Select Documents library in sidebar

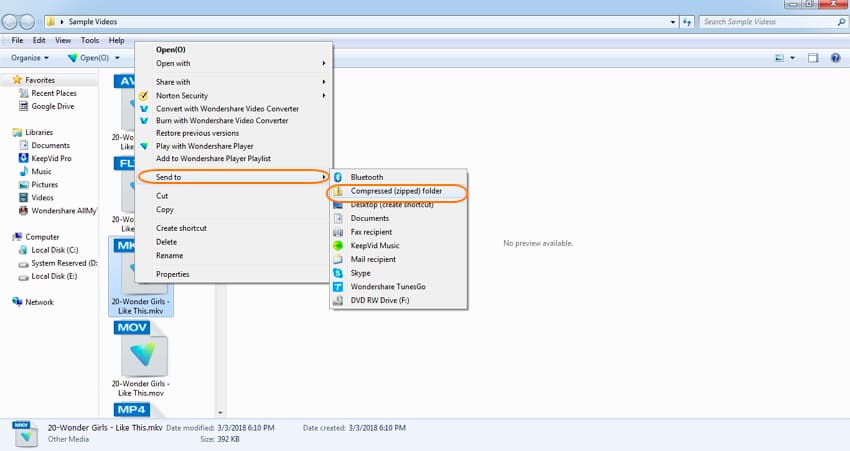pos(51,145)
